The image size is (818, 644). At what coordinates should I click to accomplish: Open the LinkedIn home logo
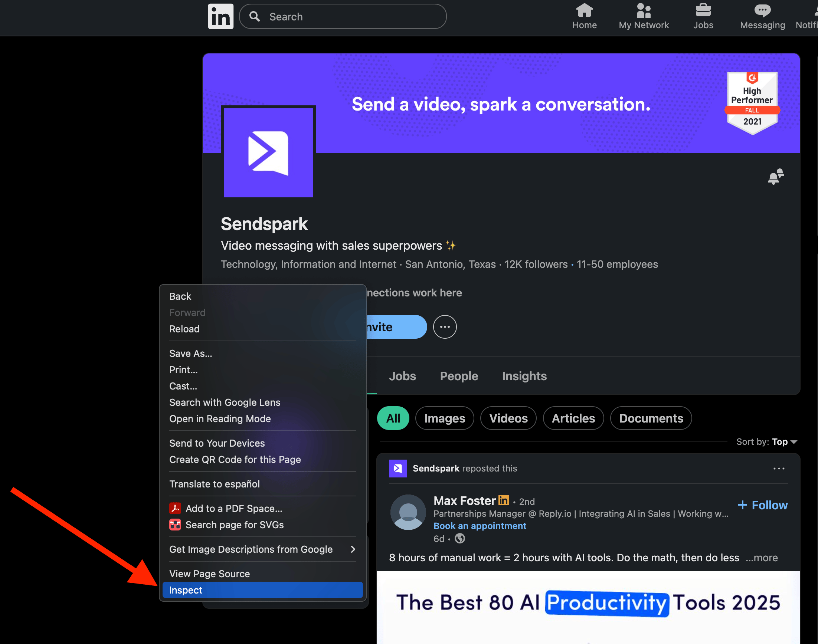(x=220, y=17)
